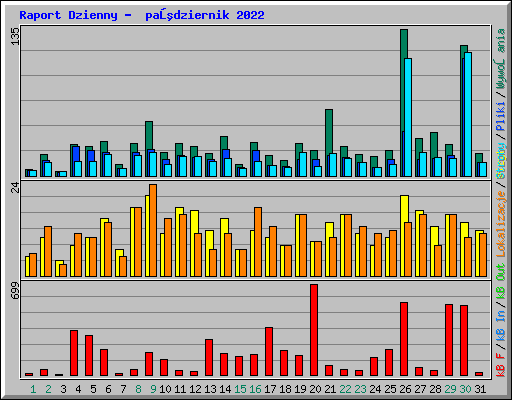512x400 pixels.
Task: Click the cyan pages bar for day 26
Action: 408,117
